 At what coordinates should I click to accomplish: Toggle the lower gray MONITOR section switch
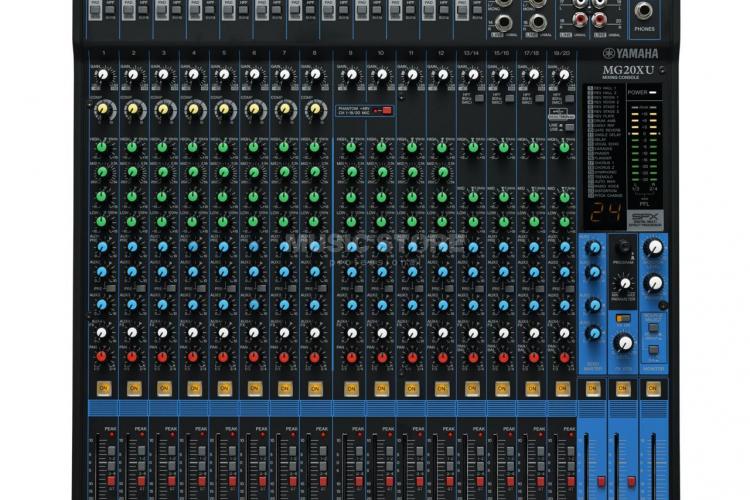[653, 350]
